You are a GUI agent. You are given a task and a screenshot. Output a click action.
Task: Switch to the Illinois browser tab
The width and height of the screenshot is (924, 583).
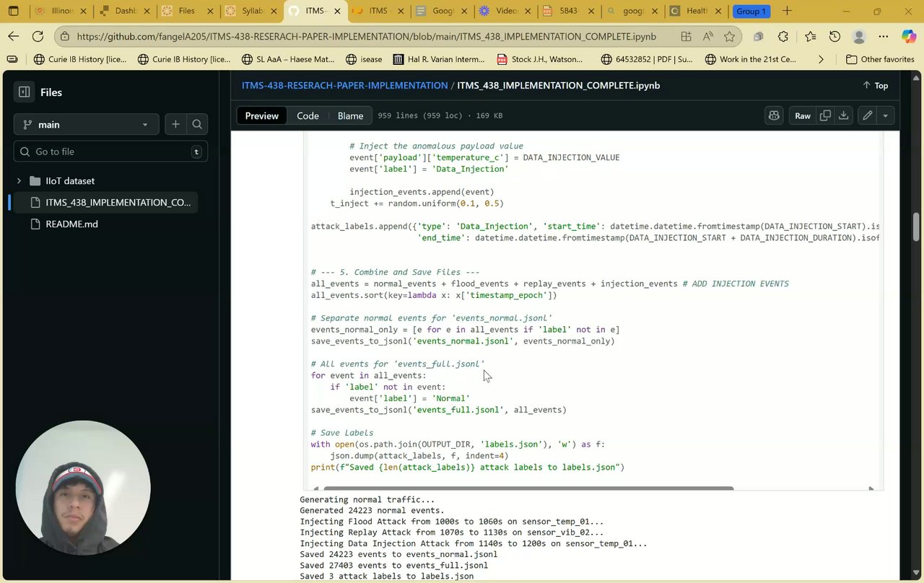pos(62,11)
